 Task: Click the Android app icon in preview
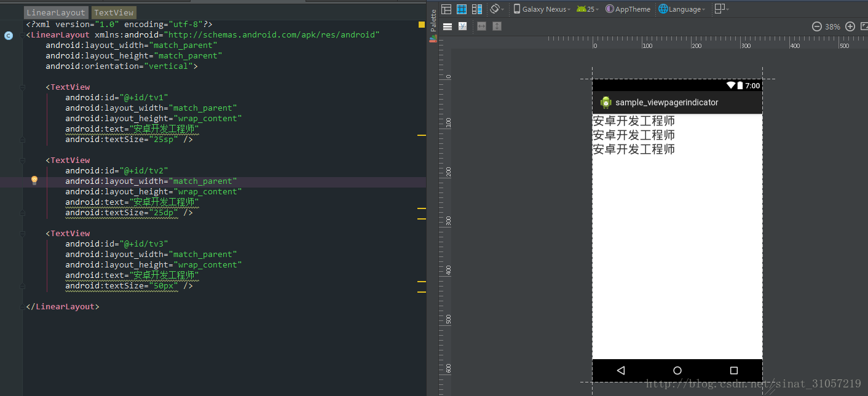pos(606,103)
